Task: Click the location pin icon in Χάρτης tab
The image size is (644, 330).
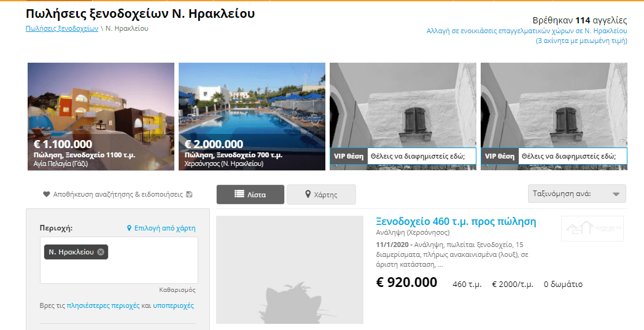Action: point(308,194)
